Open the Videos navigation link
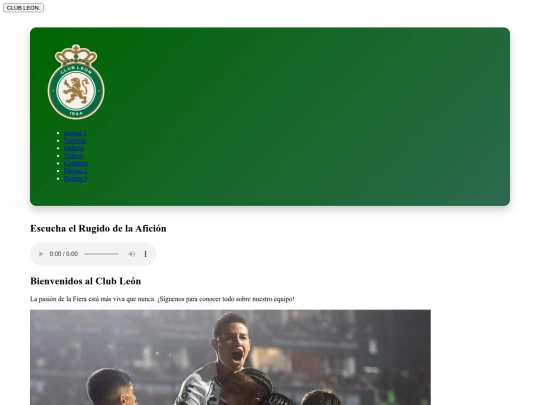Image resolution: width=540 pixels, height=405 pixels. 73,156
